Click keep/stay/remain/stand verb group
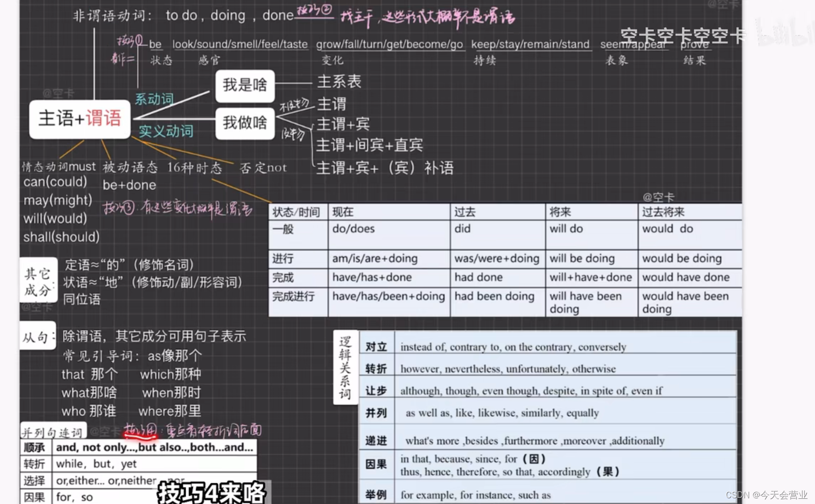Viewport: 815px width, 504px height. click(x=530, y=44)
